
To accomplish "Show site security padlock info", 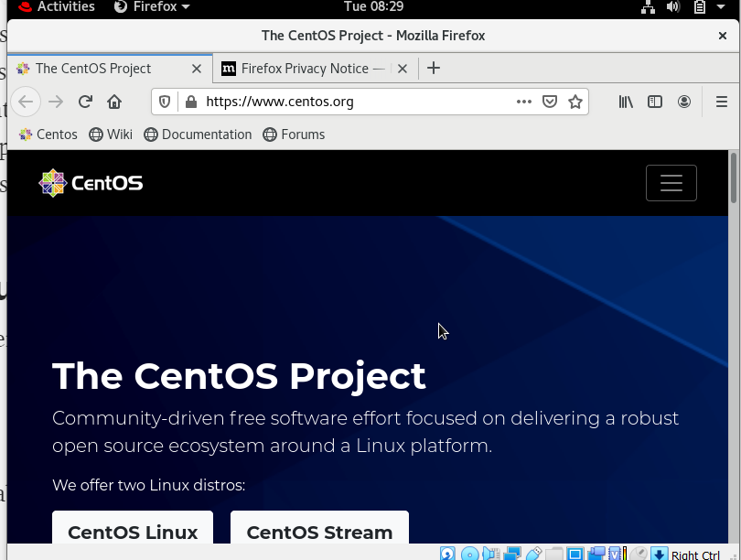I will 191,102.
